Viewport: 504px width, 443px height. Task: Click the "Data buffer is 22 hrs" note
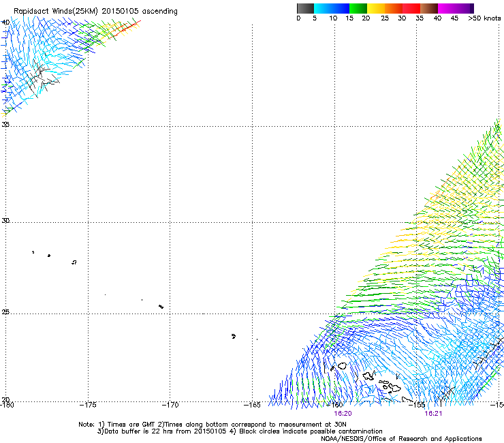click(x=140, y=431)
